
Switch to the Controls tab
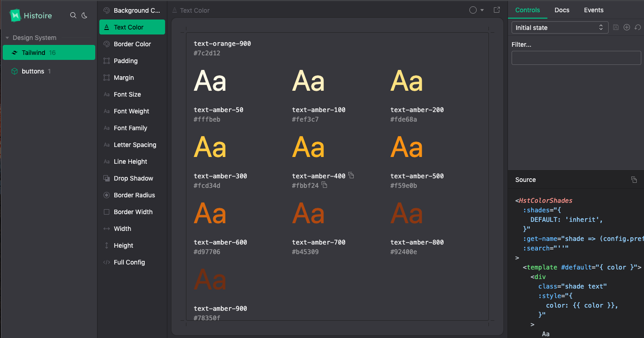pos(527,10)
